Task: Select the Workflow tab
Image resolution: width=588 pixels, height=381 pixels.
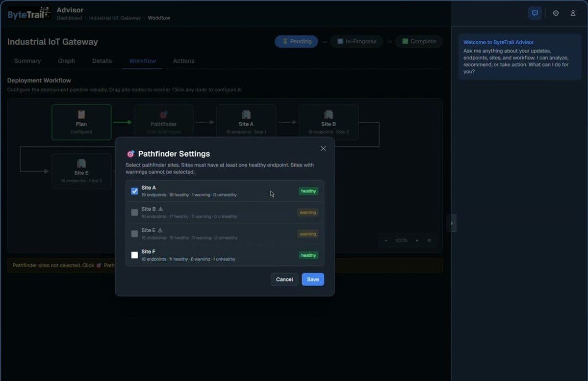Action: [142, 61]
